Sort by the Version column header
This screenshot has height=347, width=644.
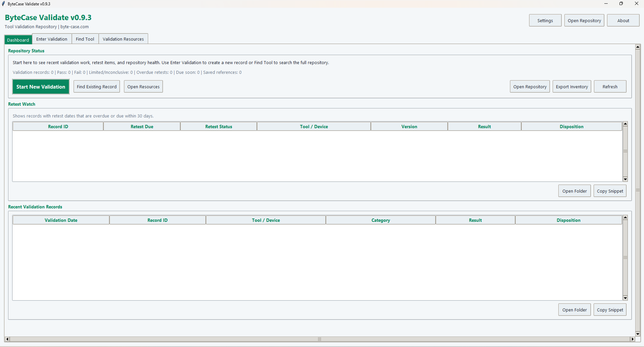point(409,127)
